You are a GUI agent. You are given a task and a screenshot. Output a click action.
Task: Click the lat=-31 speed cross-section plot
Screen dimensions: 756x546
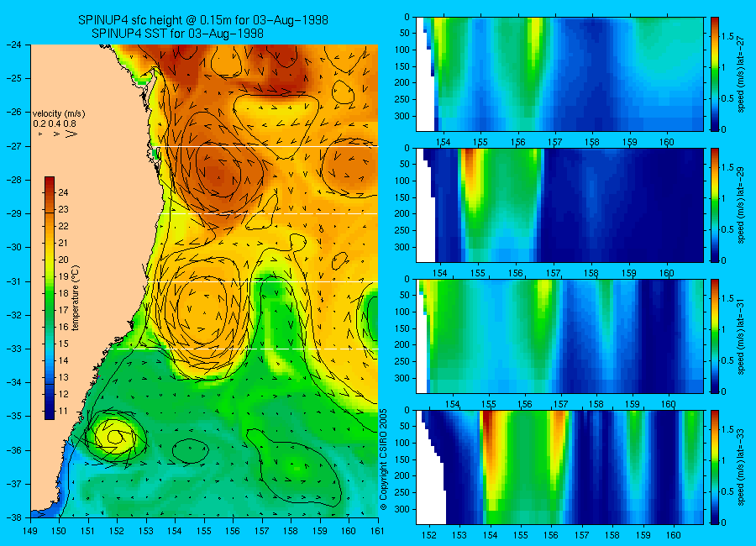559,336
